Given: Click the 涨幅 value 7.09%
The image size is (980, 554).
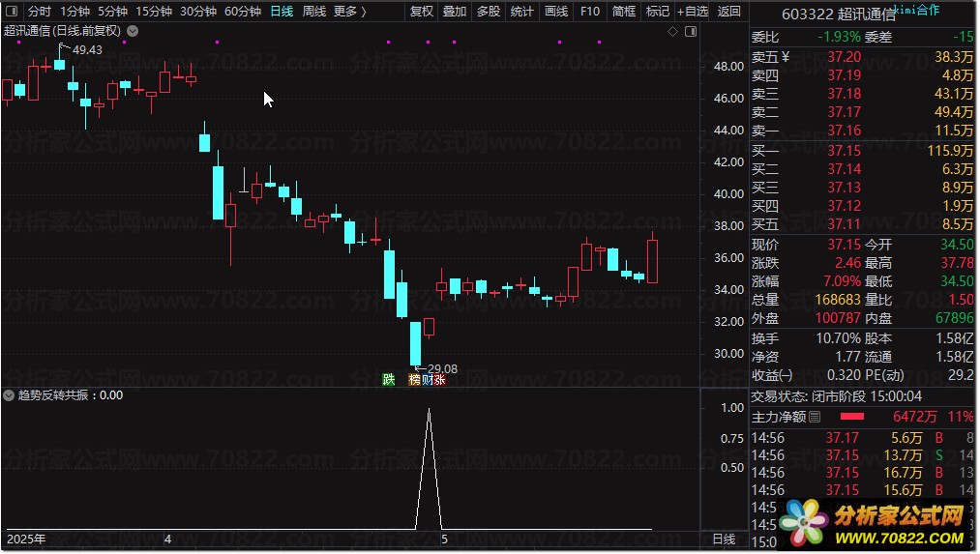Looking at the screenshot, I should coord(842,281).
